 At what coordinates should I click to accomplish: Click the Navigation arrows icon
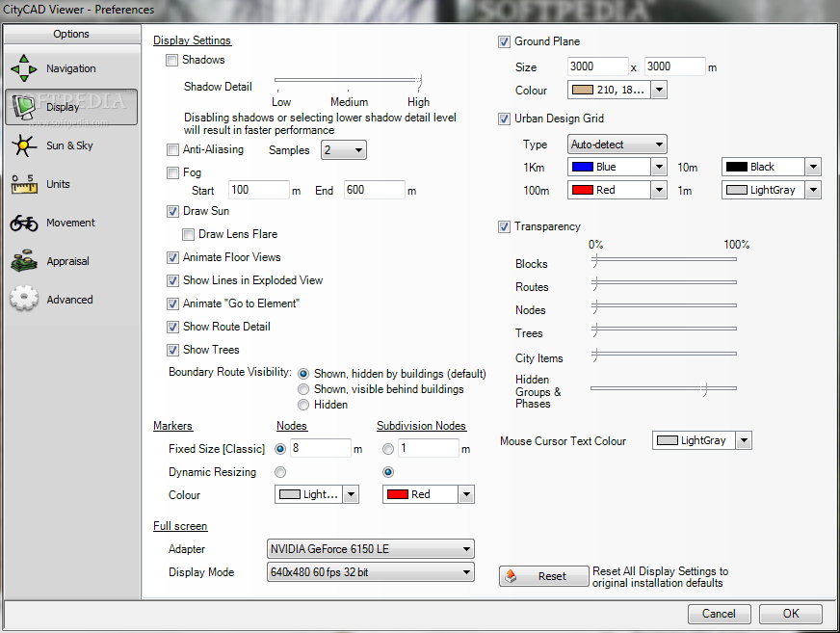coord(23,68)
